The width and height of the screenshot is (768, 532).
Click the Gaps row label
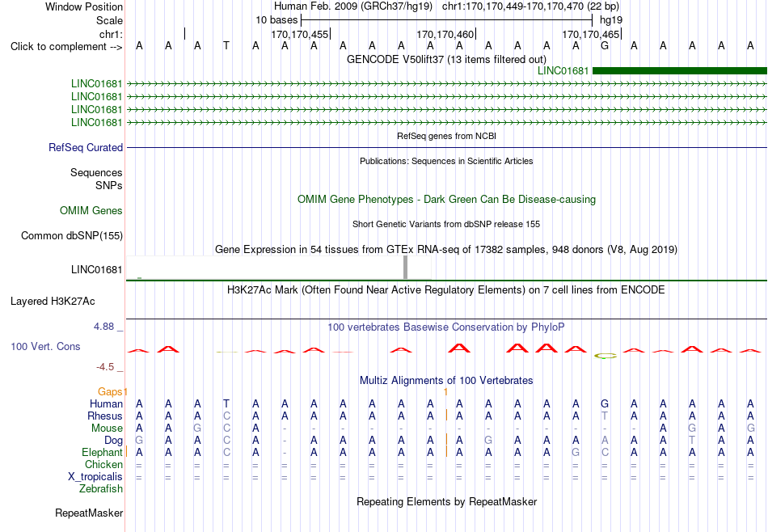click(110, 391)
